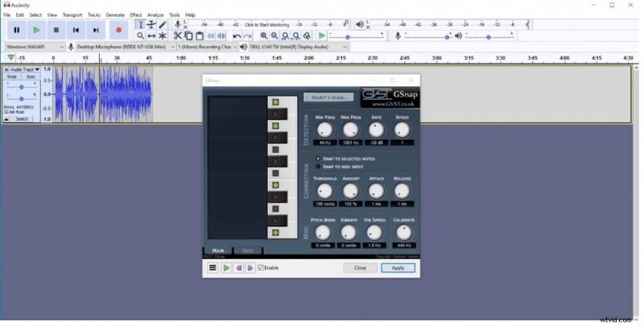Select the Draw pencil tool
Image resolution: width=644 pixels, height=326 pixels.
point(163,25)
